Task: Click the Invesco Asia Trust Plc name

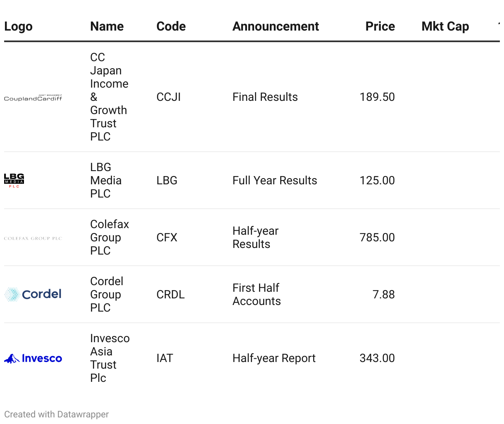Action: (109, 358)
